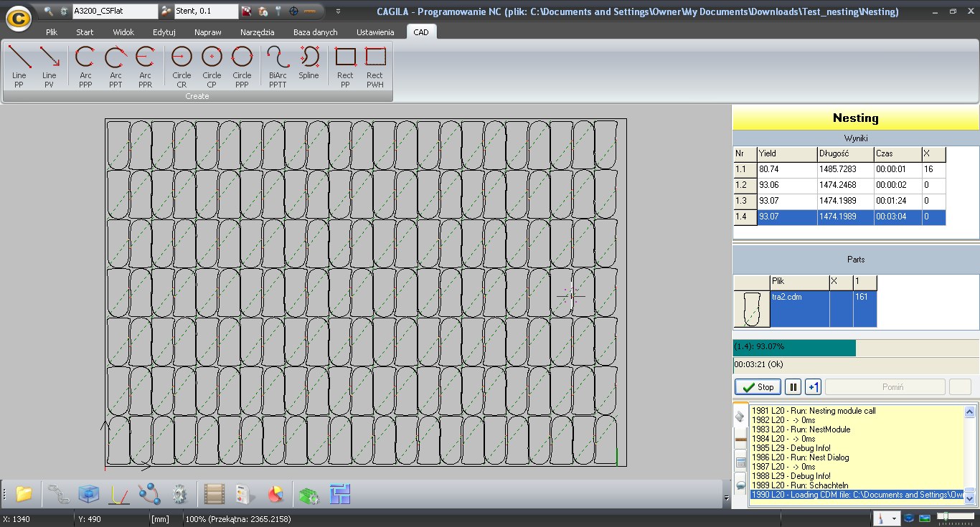Viewport: 980px width, 527px height.
Task: Click the report document icon in bottom toolbar
Action: tap(245, 494)
